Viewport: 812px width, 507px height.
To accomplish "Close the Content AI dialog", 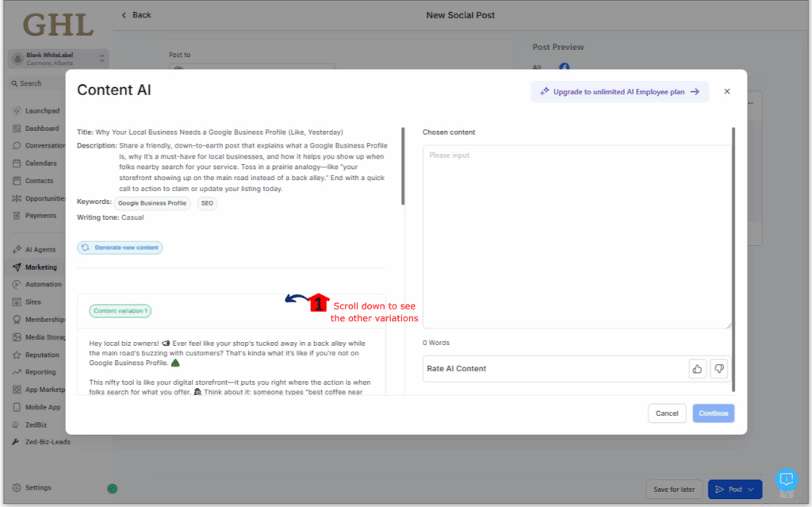I will click(x=727, y=91).
